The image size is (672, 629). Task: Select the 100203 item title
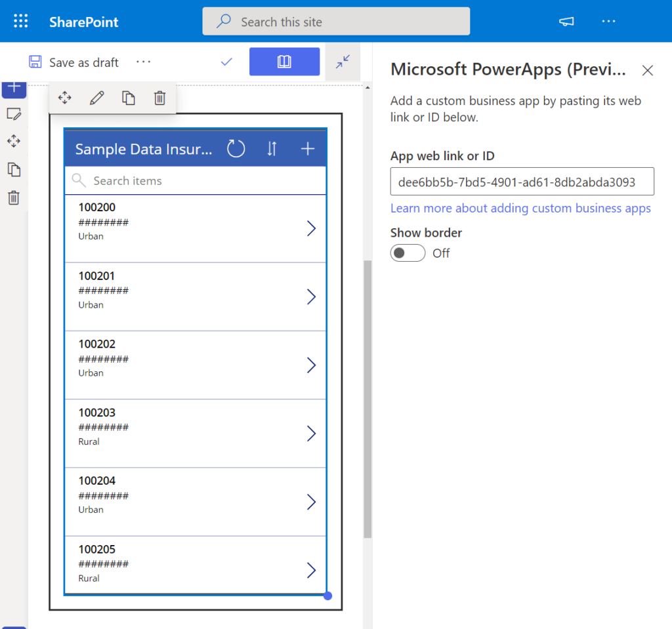point(97,413)
